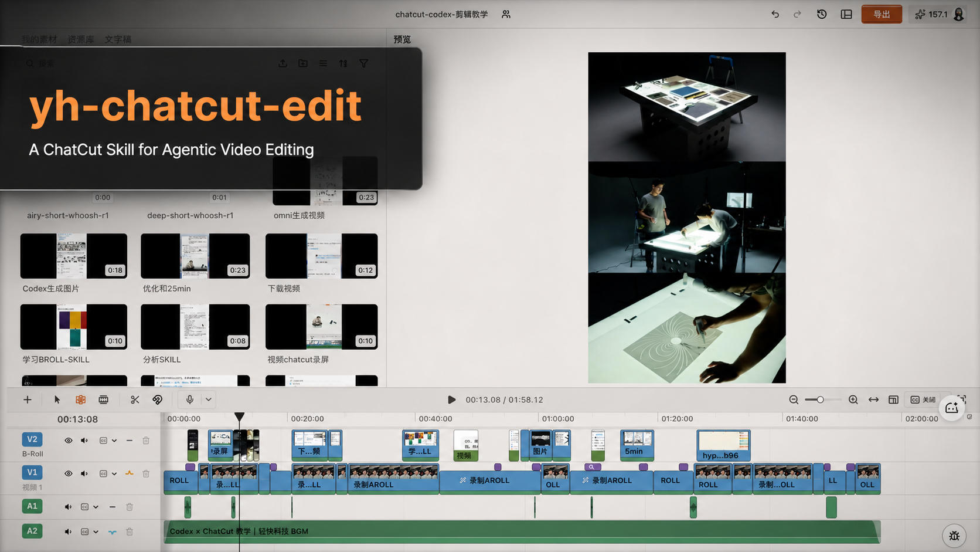Expand the microphone options dropdown arrow
Image resolution: width=980 pixels, height=552 pixels.
[x=208, y=399]
